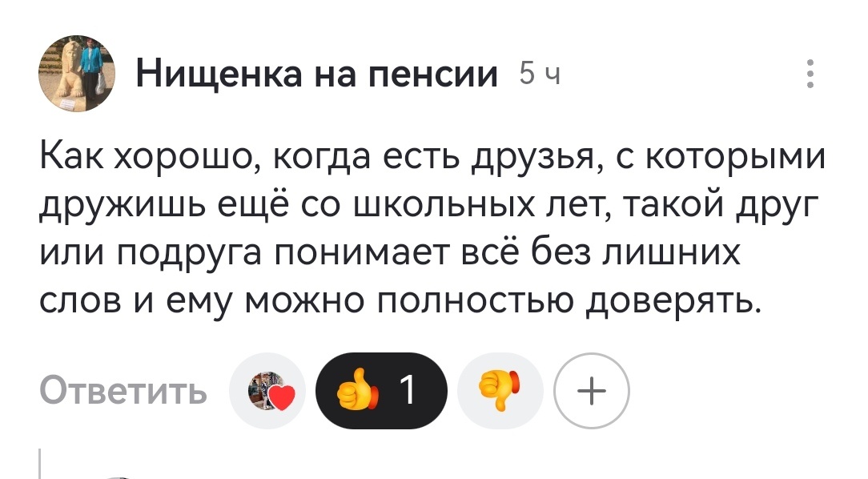Click the avatar photo with the stone lion

pos(77,74)
